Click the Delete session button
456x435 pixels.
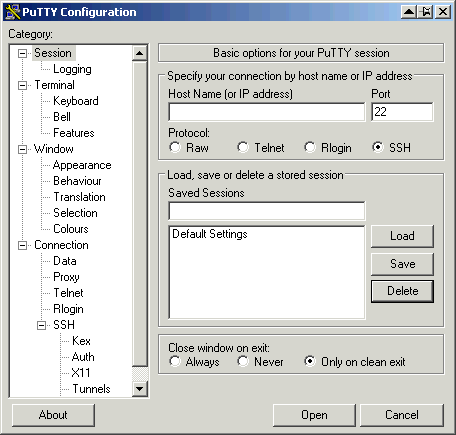(402, 291)
